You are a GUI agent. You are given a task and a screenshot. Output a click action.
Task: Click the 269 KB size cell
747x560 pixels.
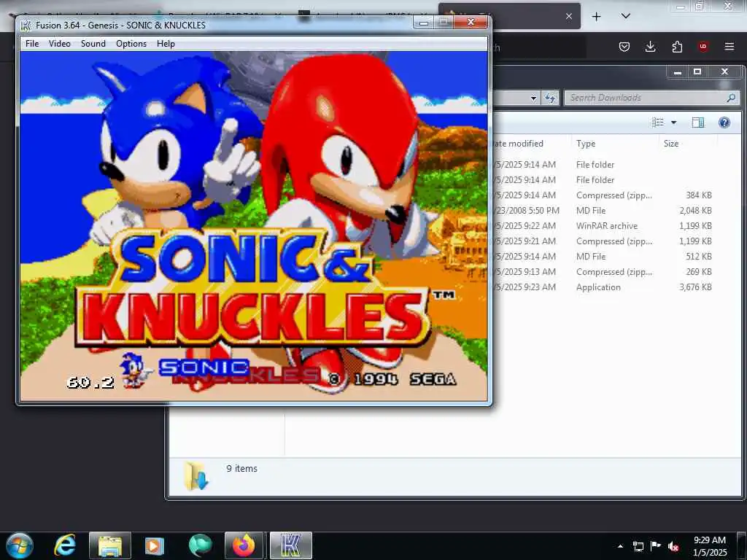pyautogui.click(x=698, y=271)
